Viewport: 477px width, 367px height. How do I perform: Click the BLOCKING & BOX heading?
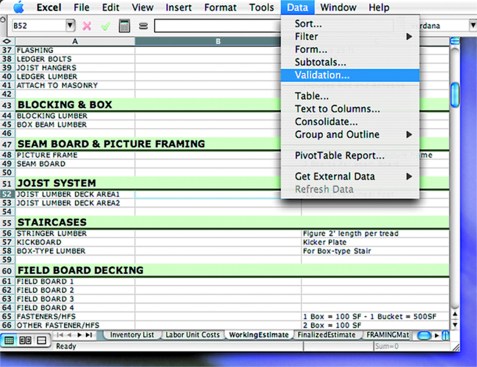65,105
